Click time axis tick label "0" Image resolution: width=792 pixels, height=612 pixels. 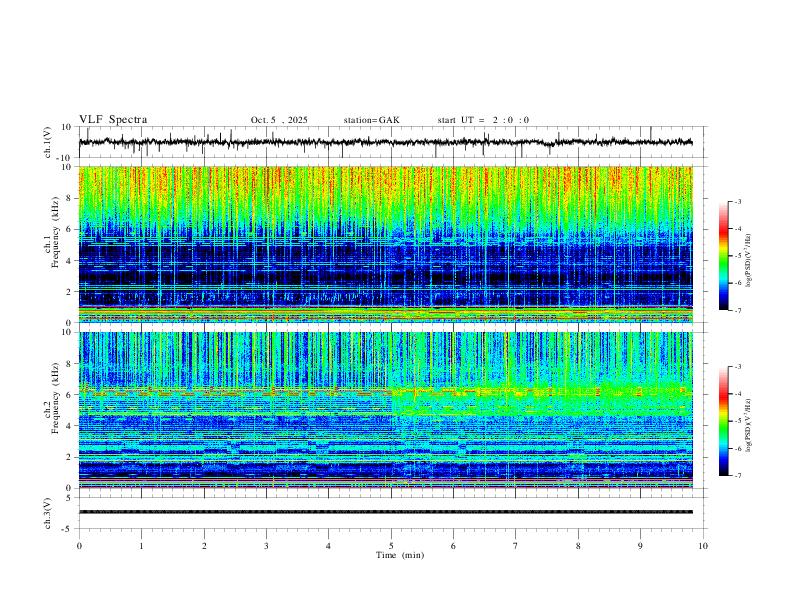[x=79, y=546]
